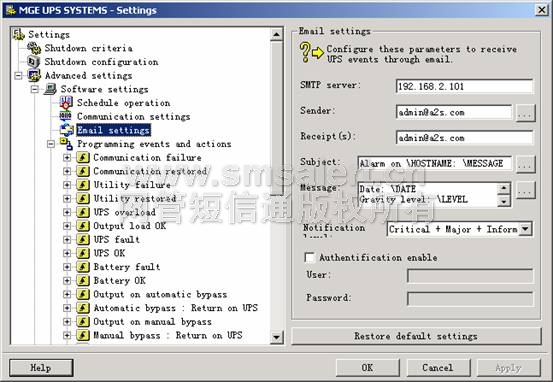The height and width of the screenshot is (382, 553).
Task: Expand the Output on automatic bypass node
Action: point(67,295)
